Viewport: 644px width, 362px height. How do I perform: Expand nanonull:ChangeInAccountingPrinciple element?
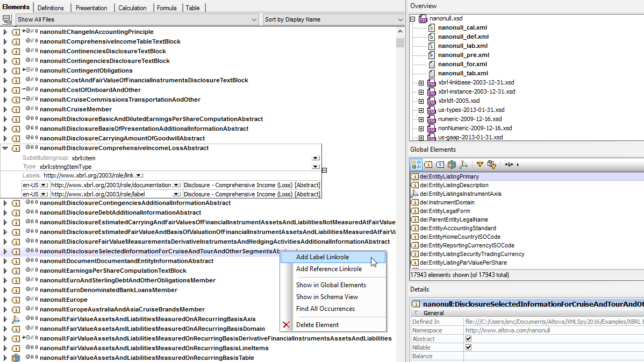5,32
